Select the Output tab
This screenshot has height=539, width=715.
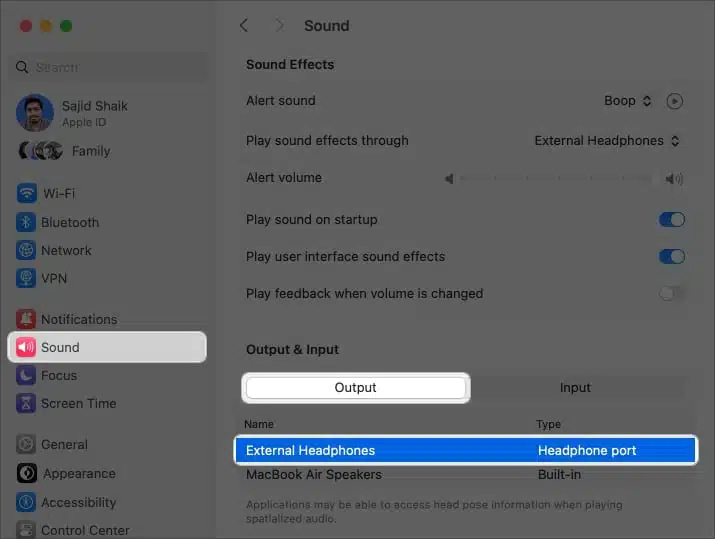tap(355, 387)
